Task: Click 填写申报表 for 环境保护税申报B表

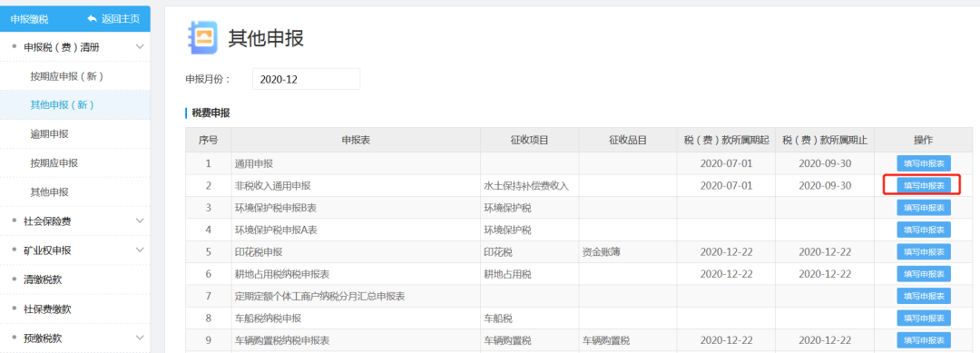Action: (924, 208)
